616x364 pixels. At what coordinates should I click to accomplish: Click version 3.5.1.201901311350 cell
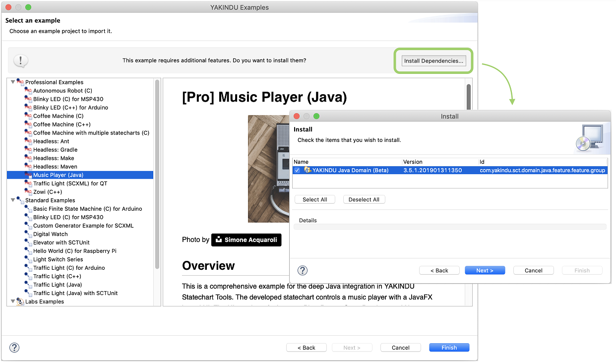(432, 170)
